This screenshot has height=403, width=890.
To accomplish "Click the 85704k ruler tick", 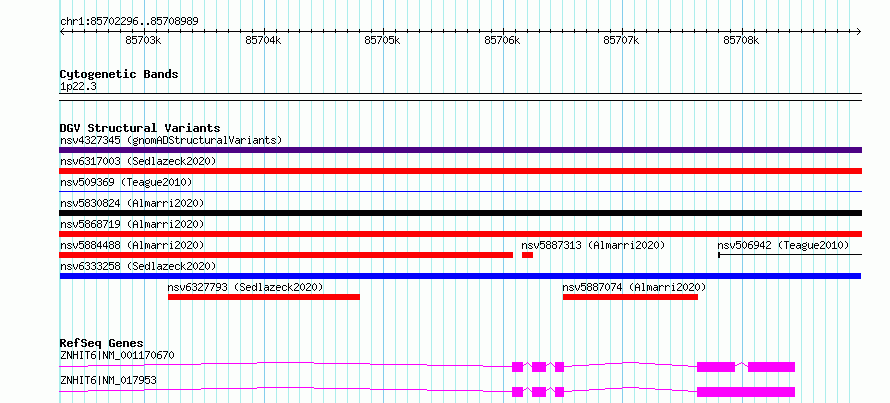I will [263, 40].
